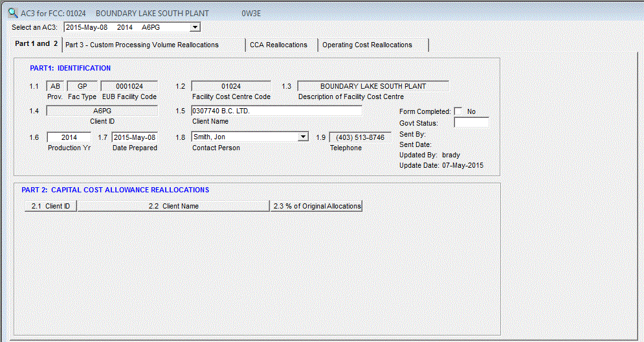Select the Operating Cost Reallocations tab
644x342 pixels.
click(x=367, y=45)
